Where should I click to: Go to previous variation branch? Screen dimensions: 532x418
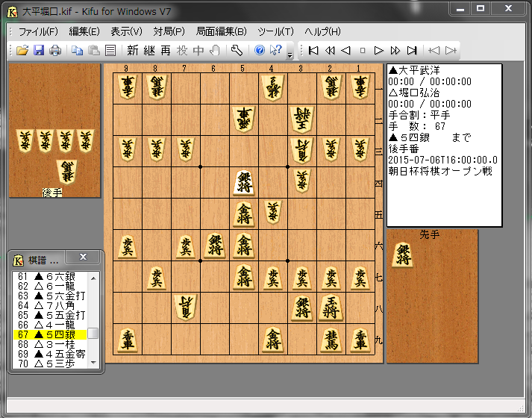click(x=434, y=51)
